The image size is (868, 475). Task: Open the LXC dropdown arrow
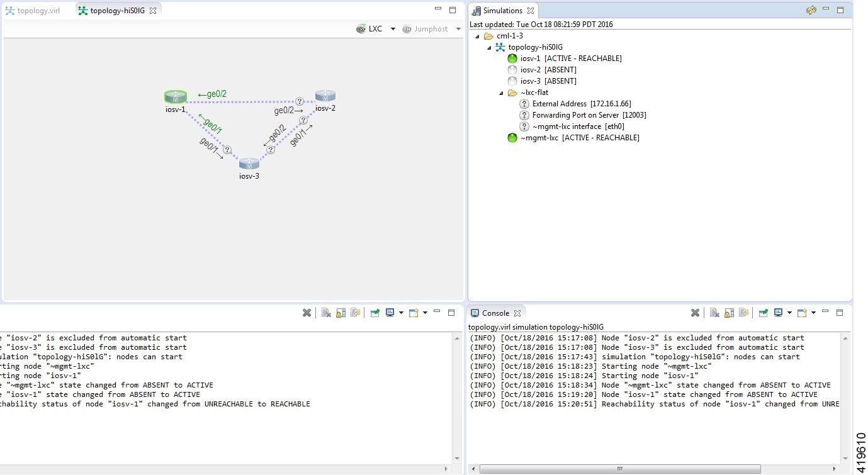393,29
